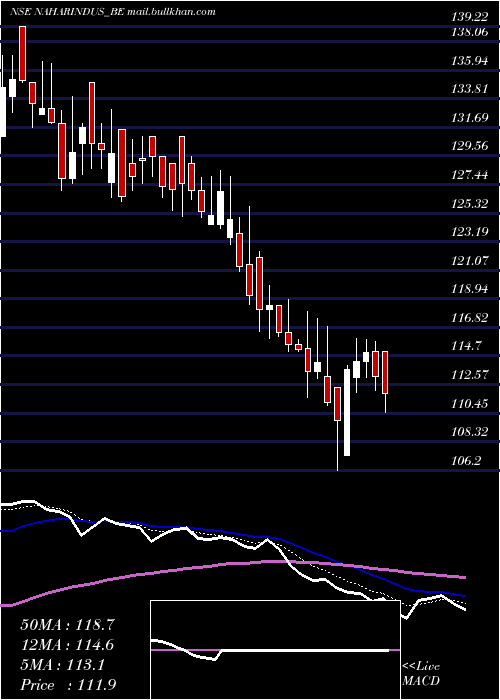500x700 pixels.
Task: Click the NSE NAHARINDUS_BE mail.bullkhan.com title text
Action: [113, 12]
